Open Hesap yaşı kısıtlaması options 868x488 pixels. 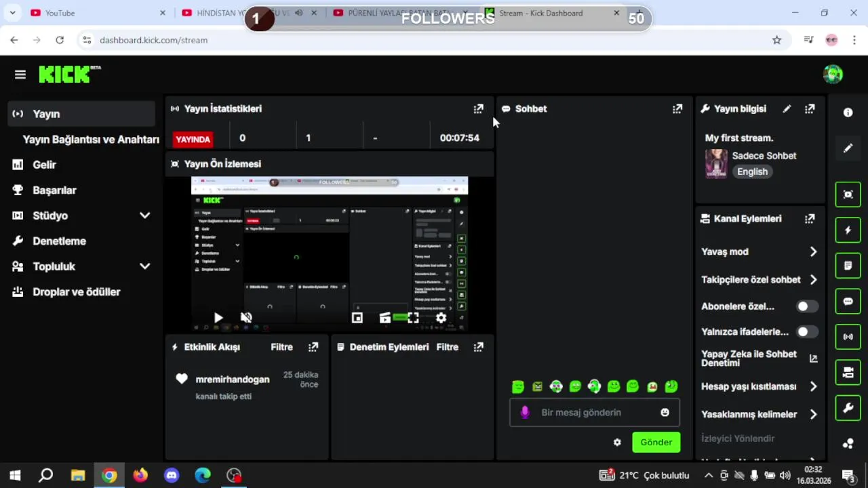pos(759,386)
